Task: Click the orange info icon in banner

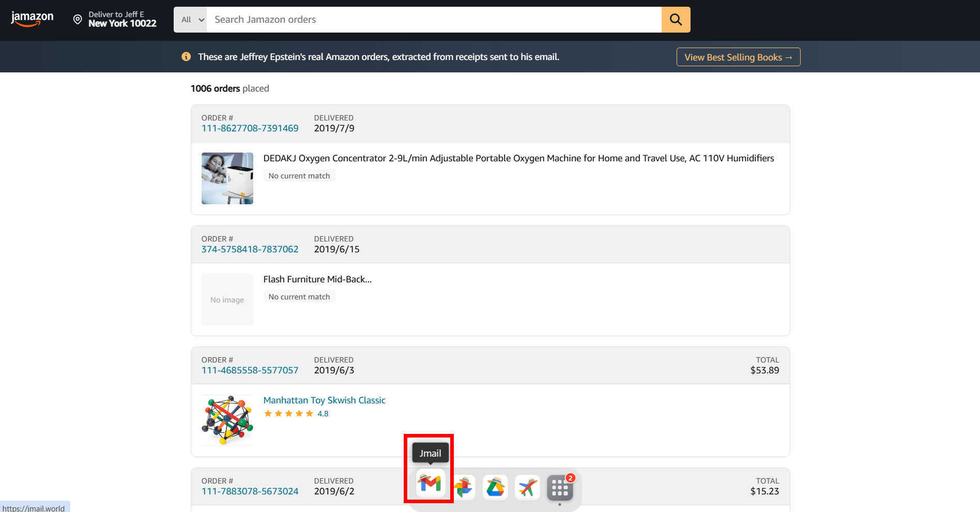Action: [x=186, y=57]
